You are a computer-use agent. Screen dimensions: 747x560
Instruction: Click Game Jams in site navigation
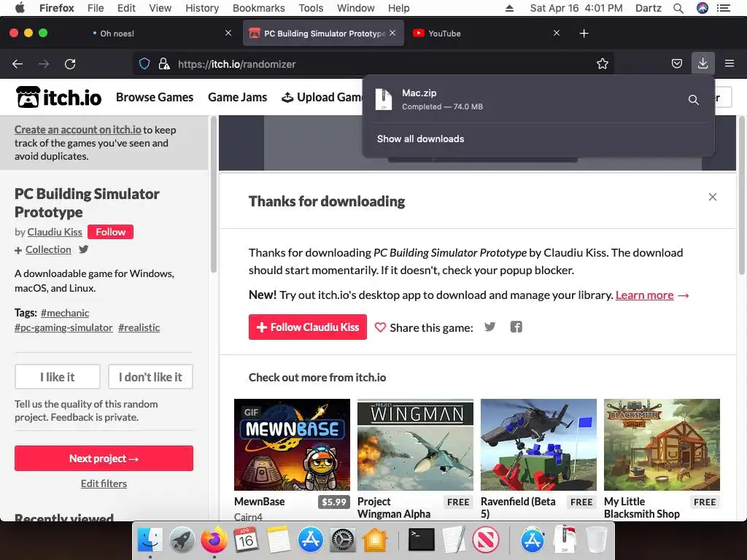click(x=237, y=97)
